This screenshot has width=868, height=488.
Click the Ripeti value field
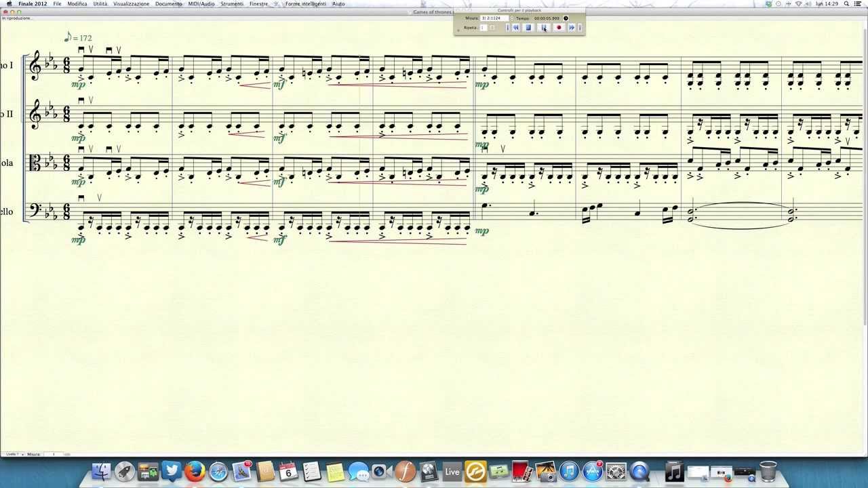click(x=484, y=28)
